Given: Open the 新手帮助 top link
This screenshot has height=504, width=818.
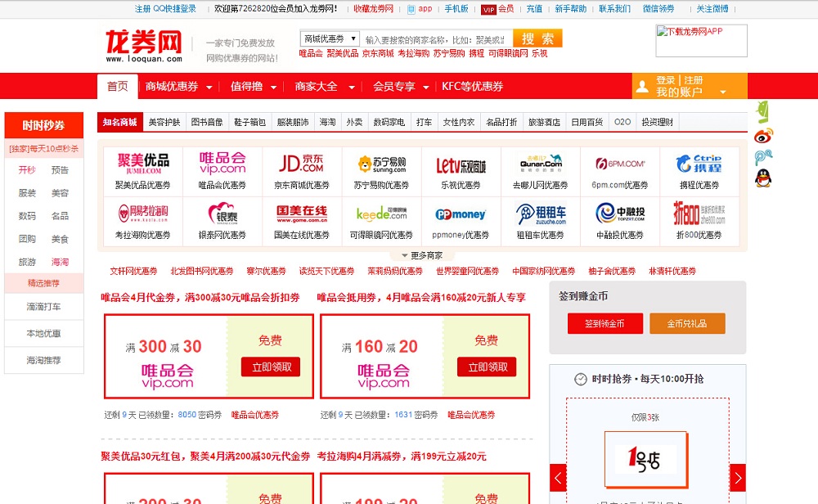Looking at the screenshot, I should [x=570, y=9].
